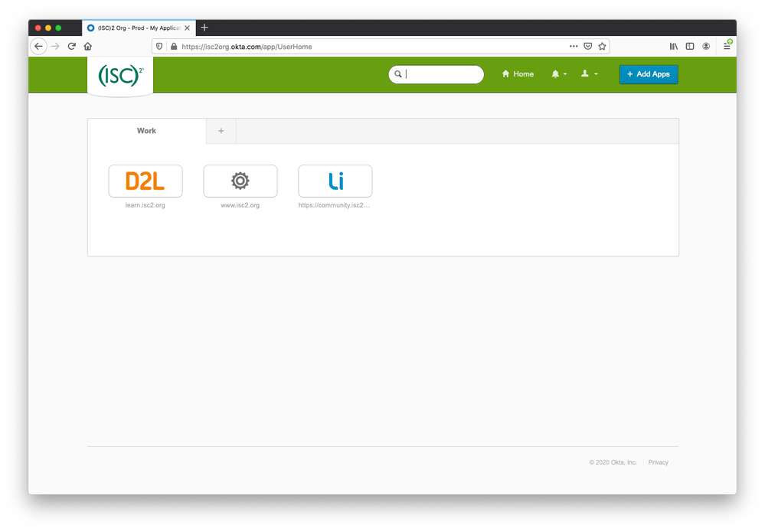765x532 pixels.
Task: Focus the app search field
Action: [x=436, y=74]
